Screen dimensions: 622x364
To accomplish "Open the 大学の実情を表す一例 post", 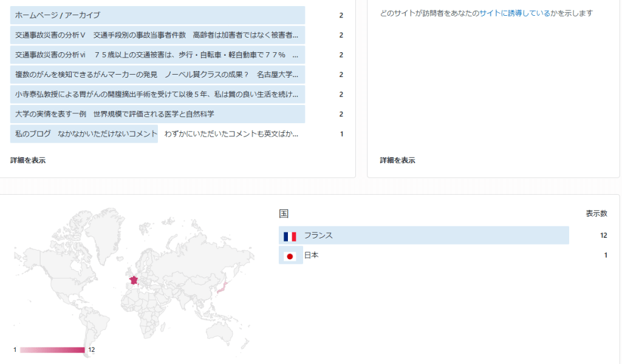I will coord(115,114).
